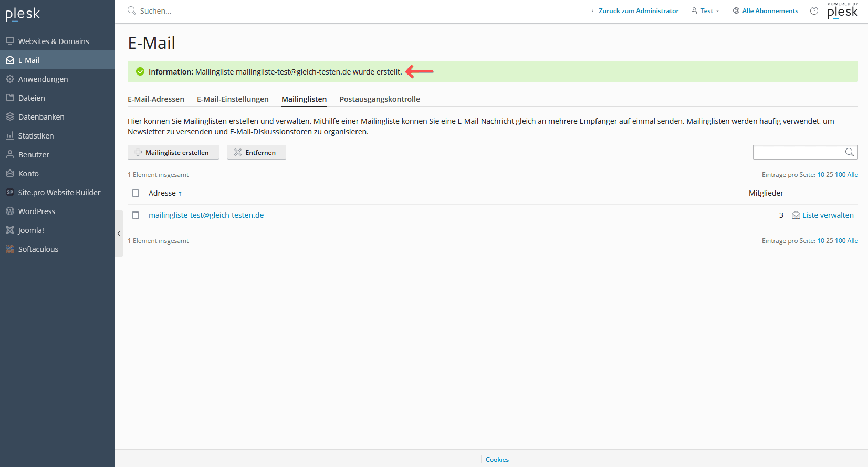Click the Softaculous sidebar icon

(9, 249)
